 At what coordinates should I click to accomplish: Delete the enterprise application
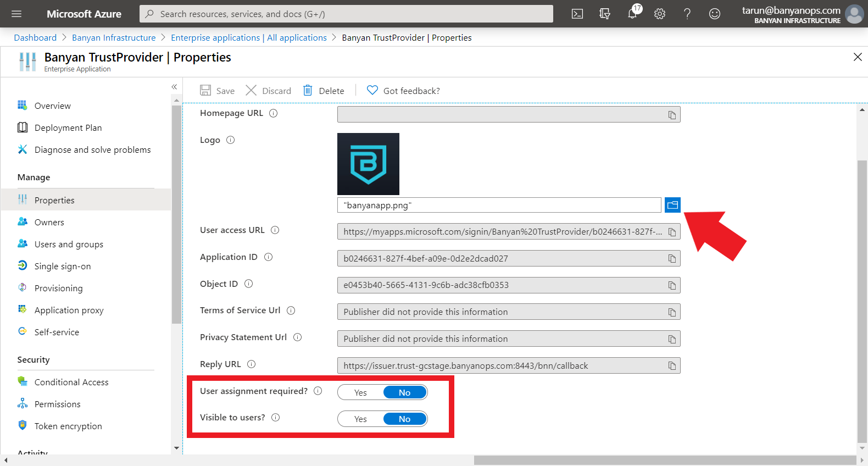click(x=324, y=91)
